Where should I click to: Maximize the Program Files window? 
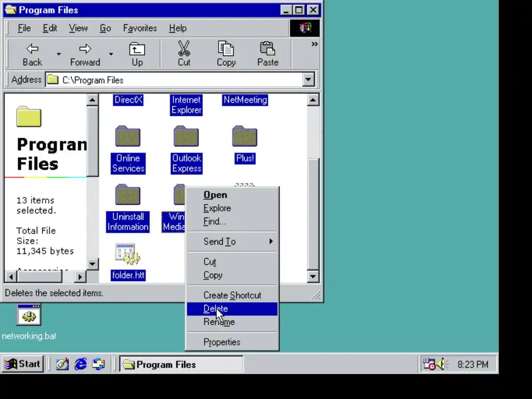pos(299,10)
